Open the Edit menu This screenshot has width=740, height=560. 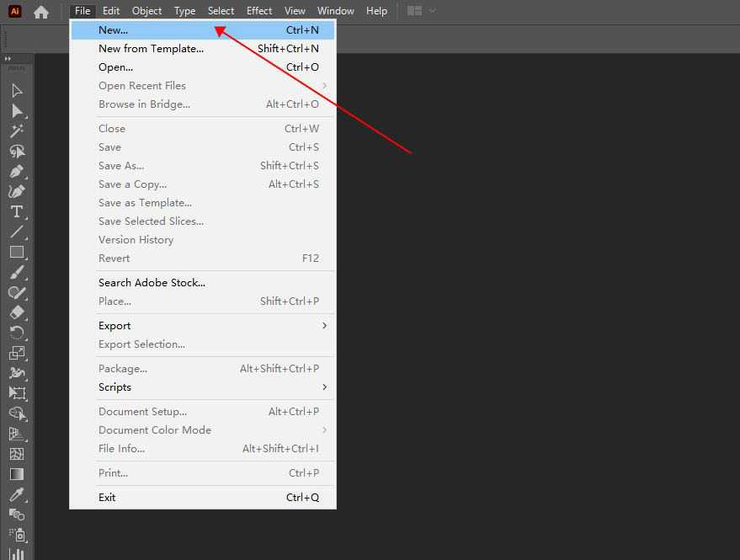(x=111, y=11)
